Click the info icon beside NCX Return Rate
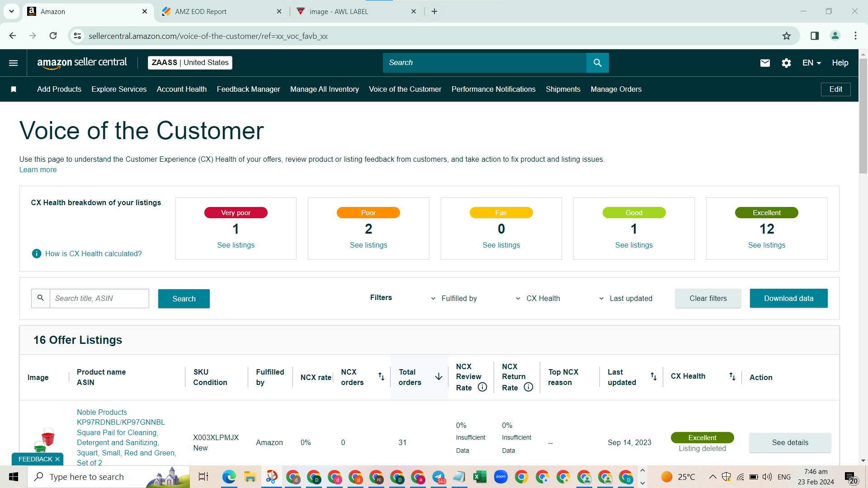The image size is (868, 488). (528, 387)
